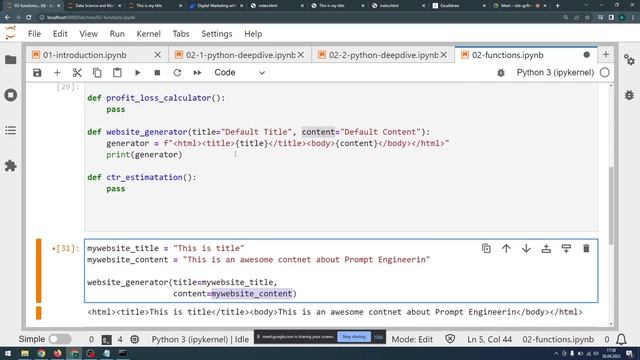Open the Table of Contents sidebar icon
This screenshot has height=360, width=640.
coord(11,130)
